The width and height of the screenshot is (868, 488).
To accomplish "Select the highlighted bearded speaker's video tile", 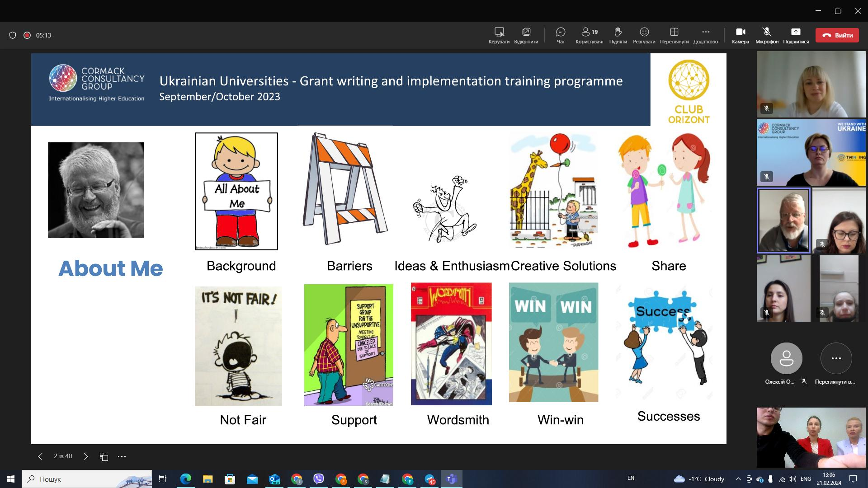I will (784, 221).
